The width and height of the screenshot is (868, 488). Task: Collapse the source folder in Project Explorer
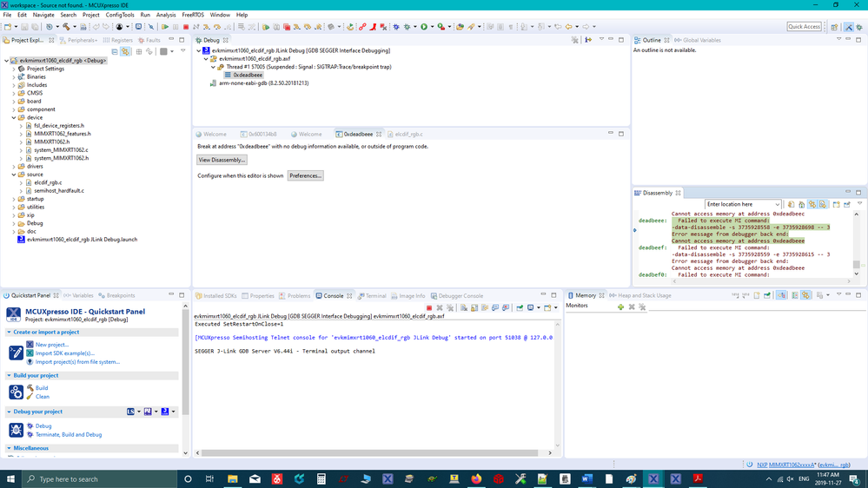[x=14, y=175]
